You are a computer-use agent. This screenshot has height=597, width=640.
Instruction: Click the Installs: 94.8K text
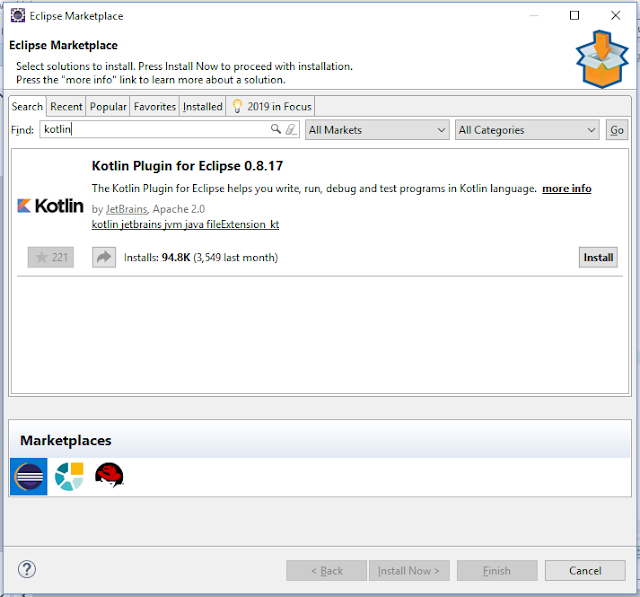(157, 257)
